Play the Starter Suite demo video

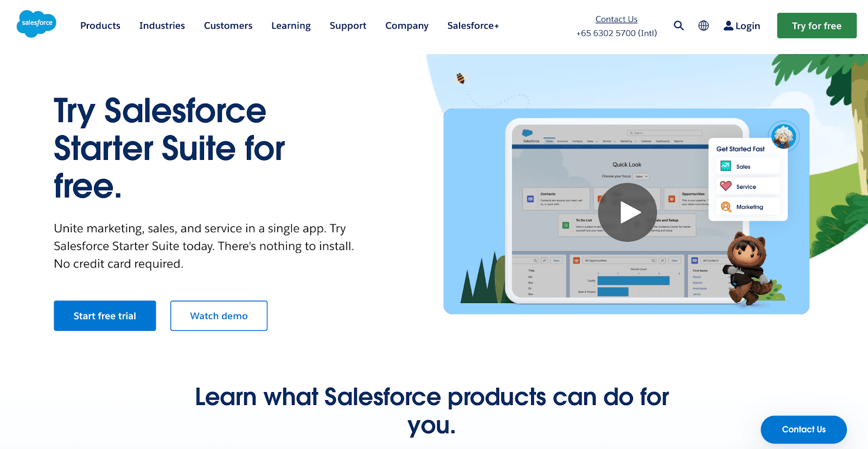coord(627,212)
